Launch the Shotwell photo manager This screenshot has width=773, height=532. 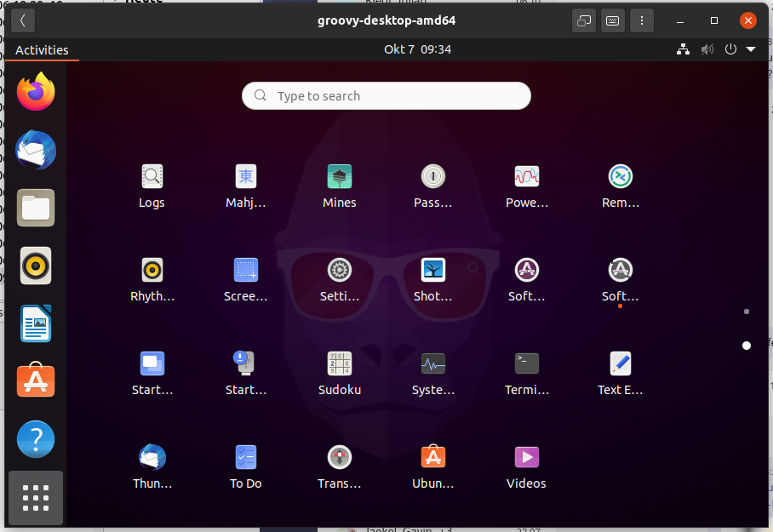coord(432,280)
